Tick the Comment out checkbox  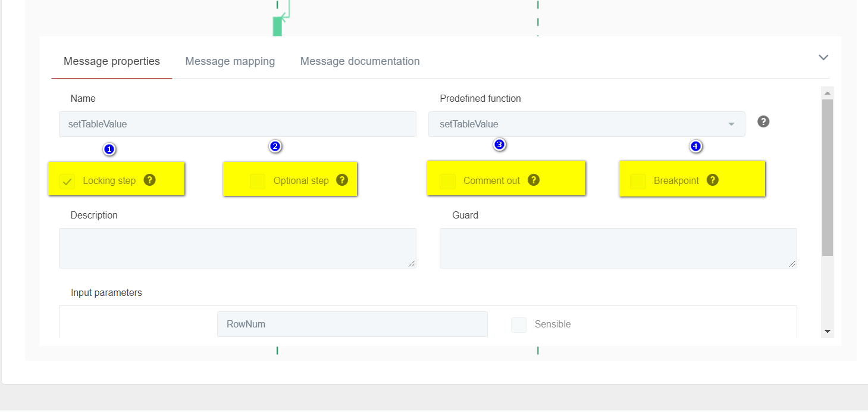point(447,181)
